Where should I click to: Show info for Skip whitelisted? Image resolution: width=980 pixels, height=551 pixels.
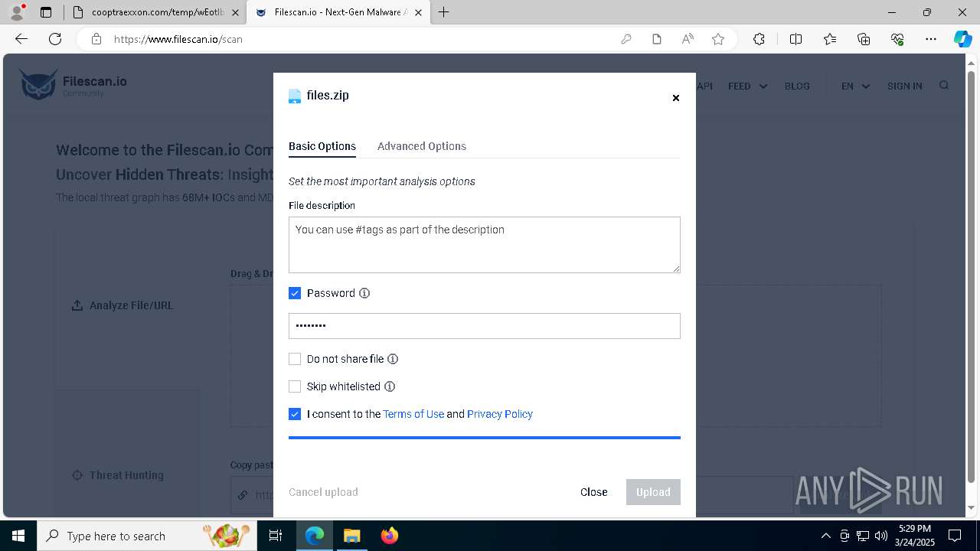(x=390, y=386)
